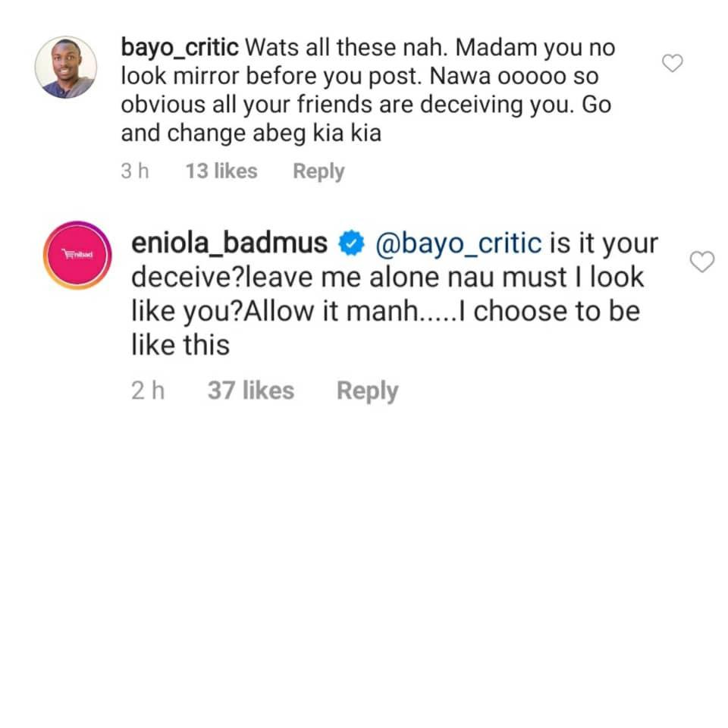Select the 'is it your deceive?' reply text

tap(394, 260)
